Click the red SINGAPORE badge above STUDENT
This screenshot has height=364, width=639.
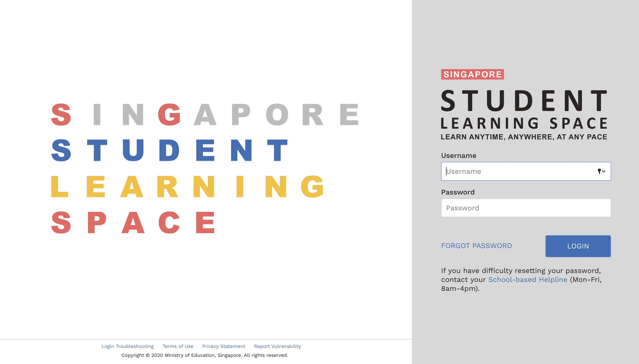click(473, 74)
